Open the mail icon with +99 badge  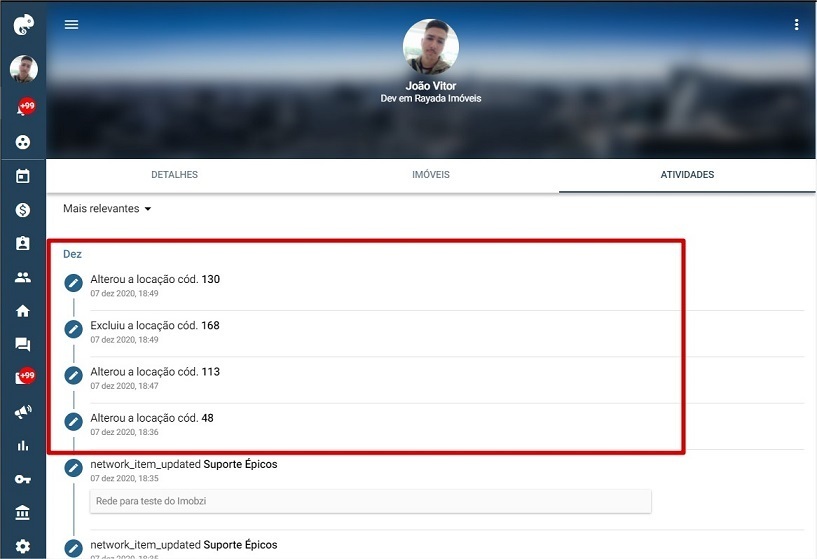coord(24,377)
